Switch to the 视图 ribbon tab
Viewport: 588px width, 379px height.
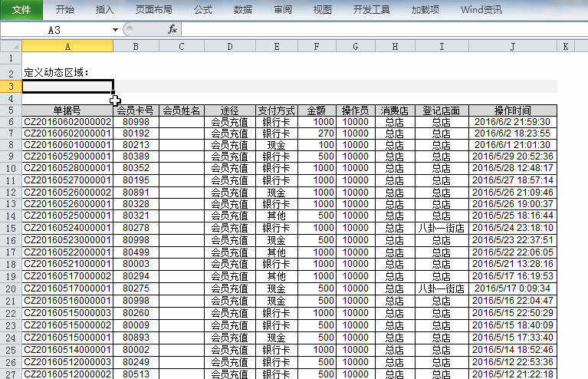click(x=323, y=9)
